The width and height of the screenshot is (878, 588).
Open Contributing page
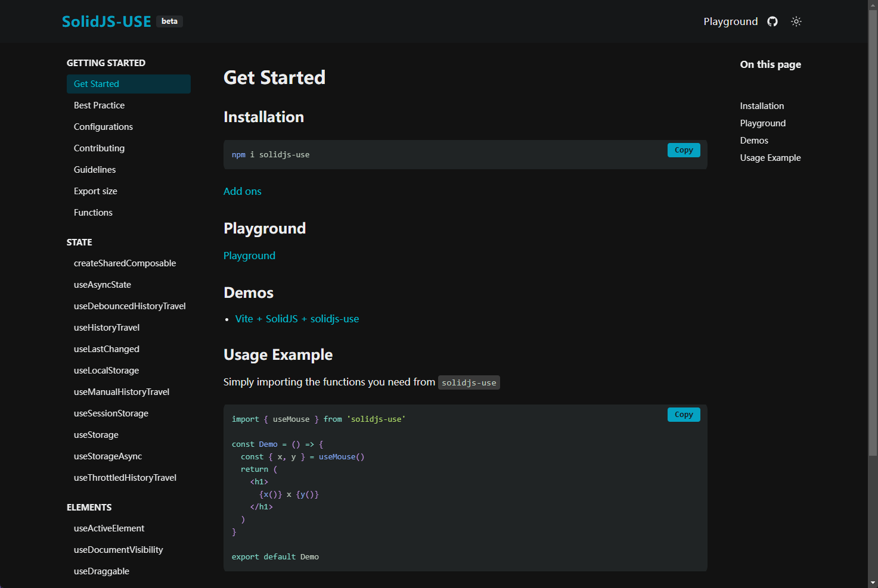pos(129,148)
